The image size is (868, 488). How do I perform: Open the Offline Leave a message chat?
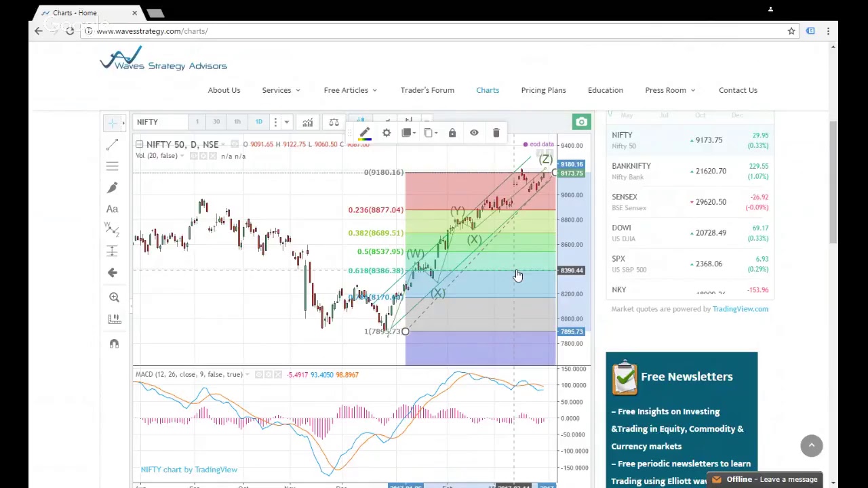(x=764, y=480)
